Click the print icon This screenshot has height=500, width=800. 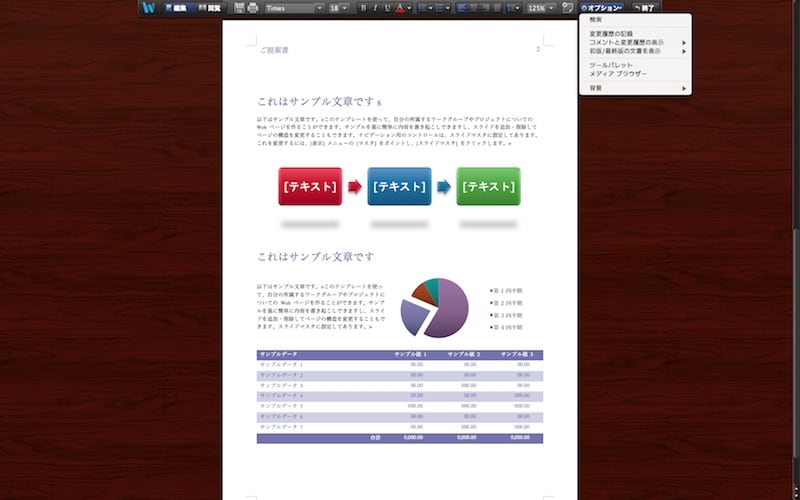click(x=253, y=8)
